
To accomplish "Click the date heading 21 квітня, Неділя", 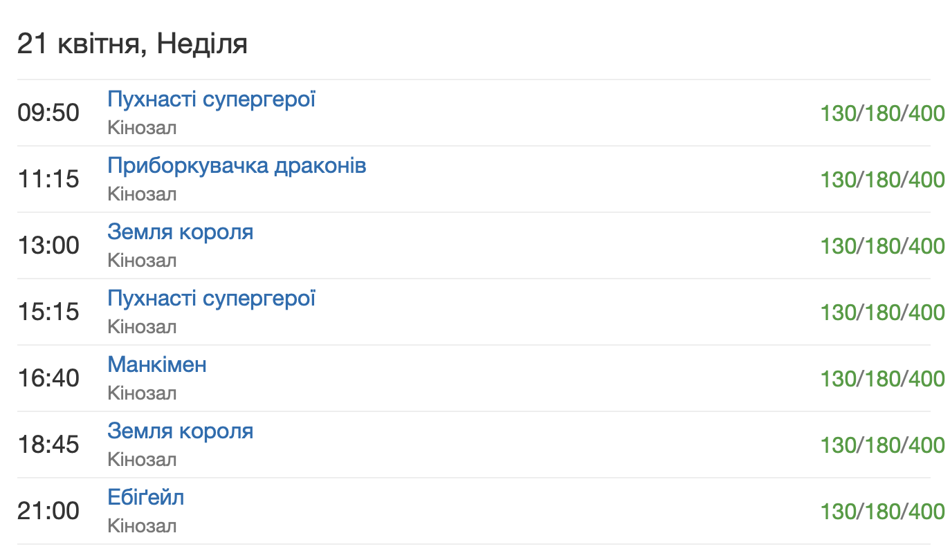I will [133, 44].
